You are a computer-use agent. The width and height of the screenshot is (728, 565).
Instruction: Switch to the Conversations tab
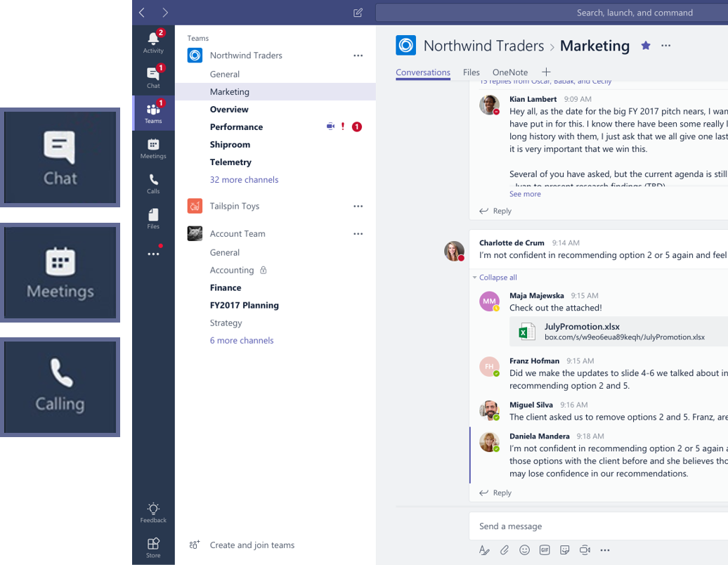point(423,72)
